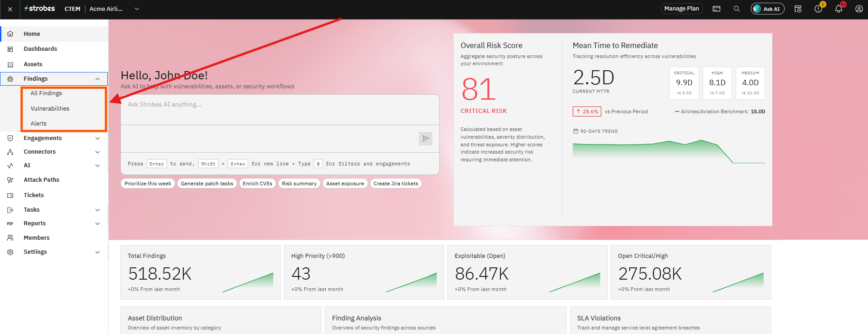Choose the Asset exposure suggestion
This screenshot has width=868, height=334.
pyautogui.click(x=345, y=184)
